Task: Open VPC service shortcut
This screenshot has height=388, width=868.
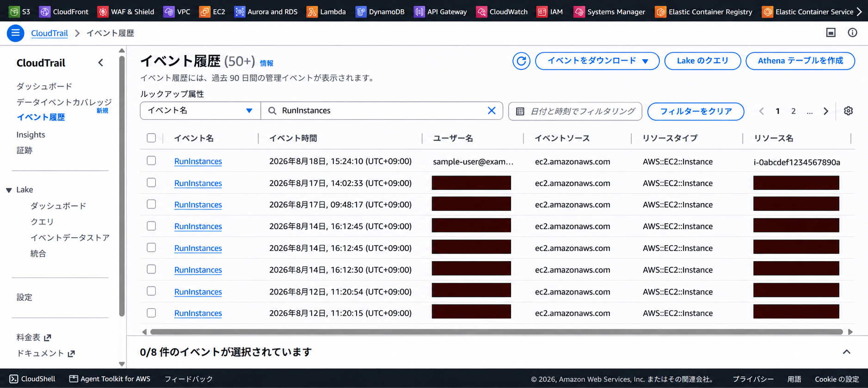Action: pyautogui.click(x=177, y=12)
